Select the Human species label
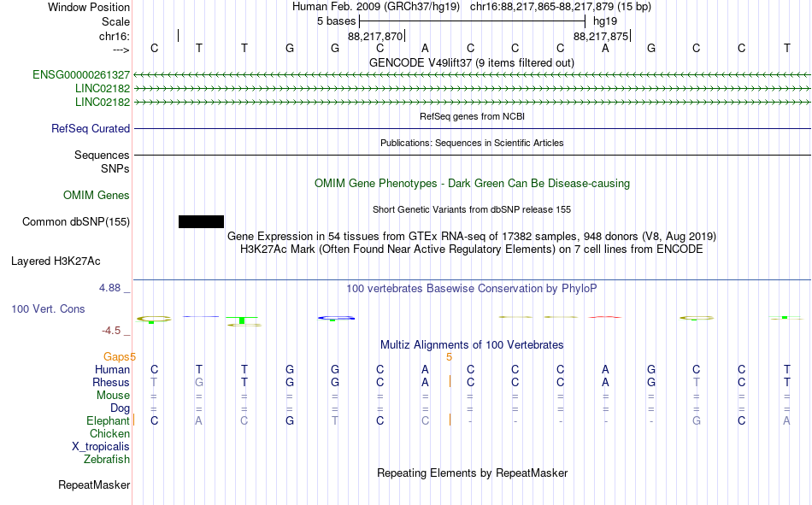Image resolution: width=812 pixels, height=505 pixels. (x=112, y=369)
